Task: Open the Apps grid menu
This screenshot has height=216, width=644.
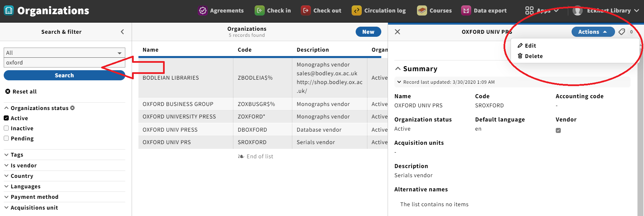Action: tap(542, 10)
